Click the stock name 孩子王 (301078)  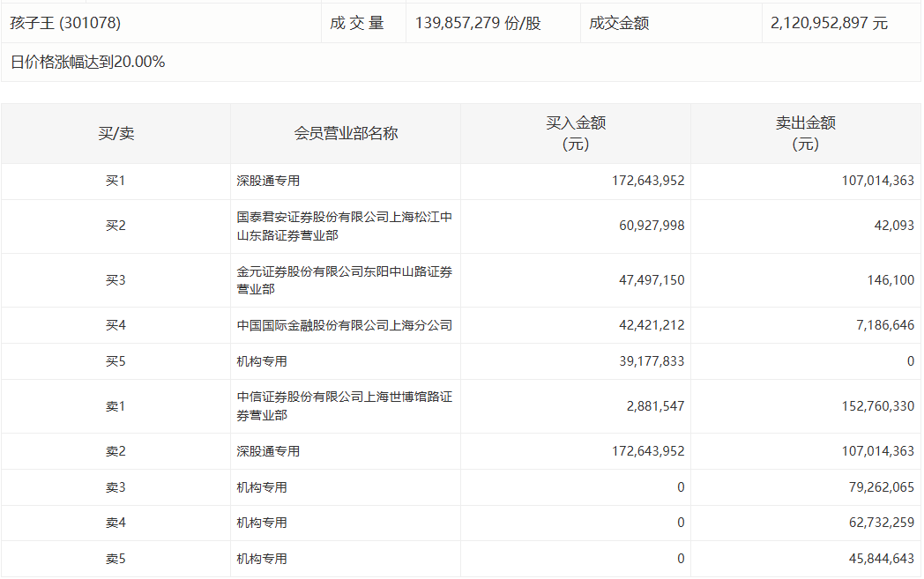click(65, 24)
